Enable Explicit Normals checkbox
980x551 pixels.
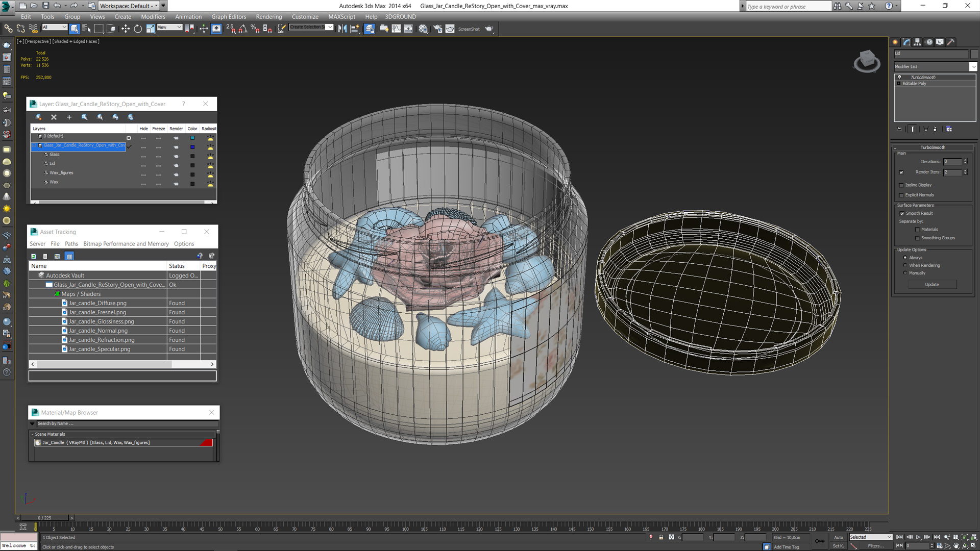901,195
